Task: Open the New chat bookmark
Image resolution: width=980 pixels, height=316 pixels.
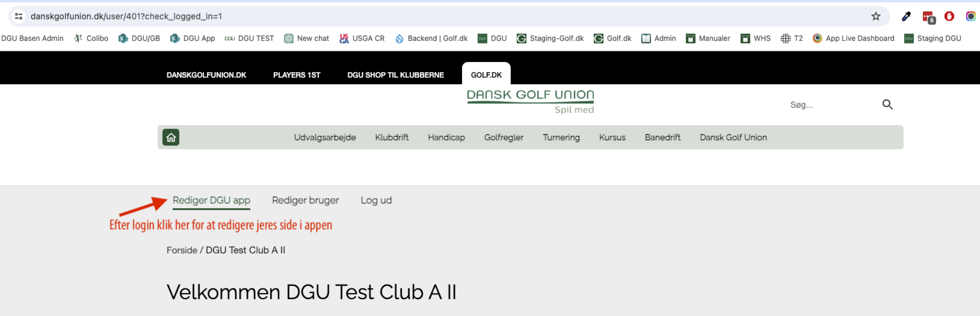Action: click(x=307, y=39)
